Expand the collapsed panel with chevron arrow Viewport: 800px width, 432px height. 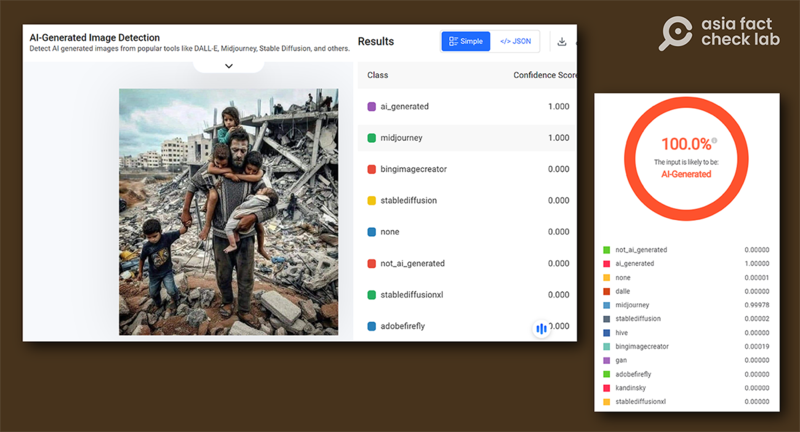click(228, 66)
